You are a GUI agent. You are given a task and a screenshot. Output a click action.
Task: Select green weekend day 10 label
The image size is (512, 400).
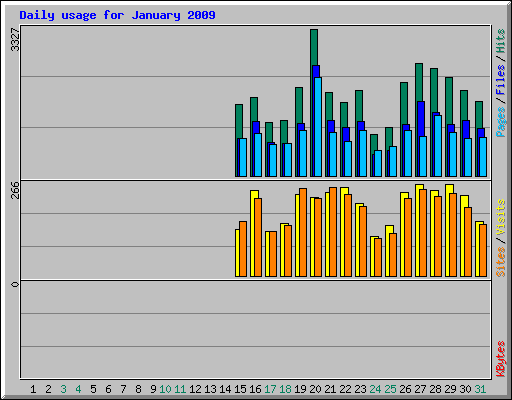(165, 389)
